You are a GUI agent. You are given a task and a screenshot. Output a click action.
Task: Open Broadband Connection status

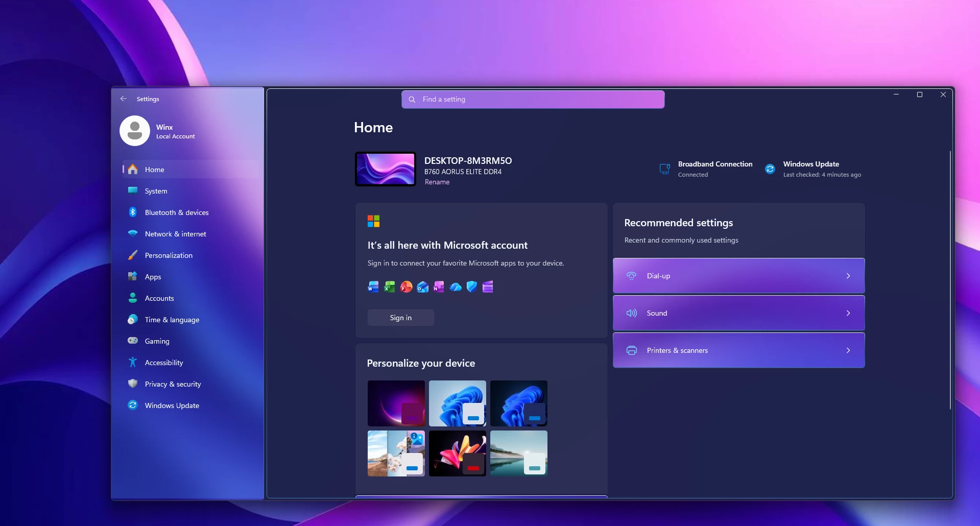click(x=706, y=169)
